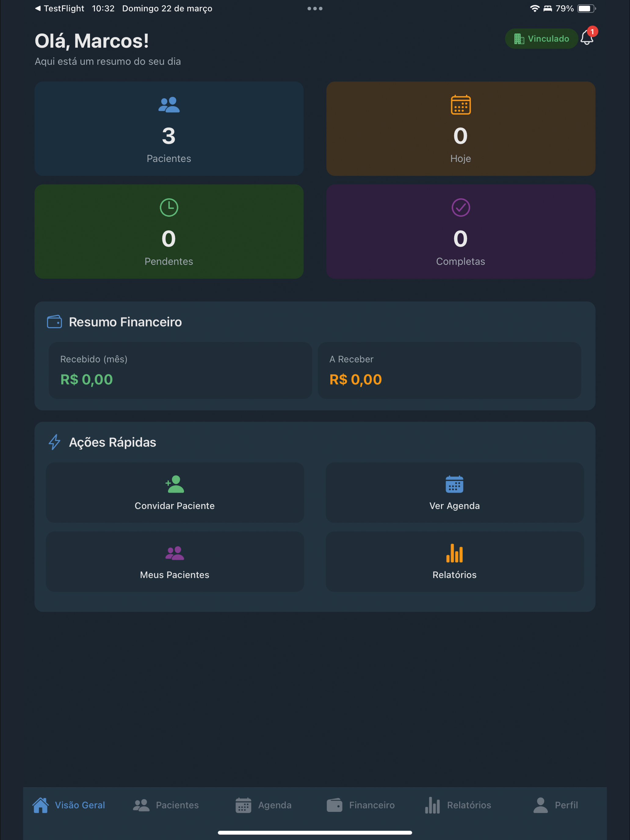This screenshot has height=840, width=630.
Task: Tap the red notification count badge
Action: 592,31
